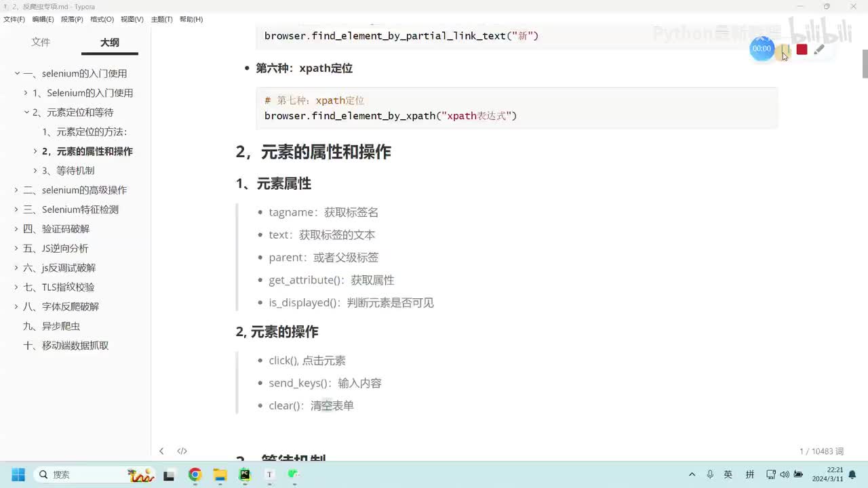The image size is (868, 488).
Task: Go to 十、移动端数据抓取 in outline
Action: (66, 346)
